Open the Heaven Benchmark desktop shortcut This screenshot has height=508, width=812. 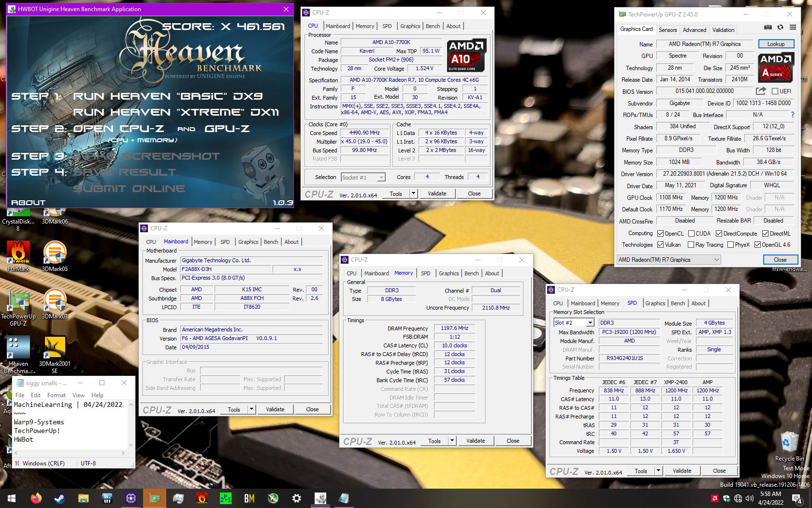(18, 354)
